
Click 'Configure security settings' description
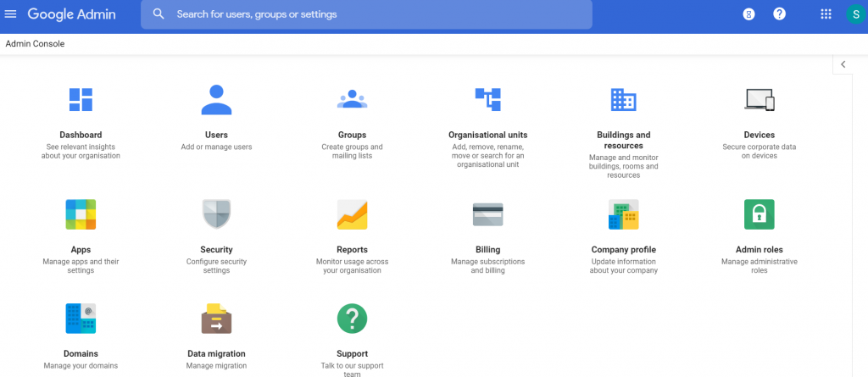(x=216, y=266)
